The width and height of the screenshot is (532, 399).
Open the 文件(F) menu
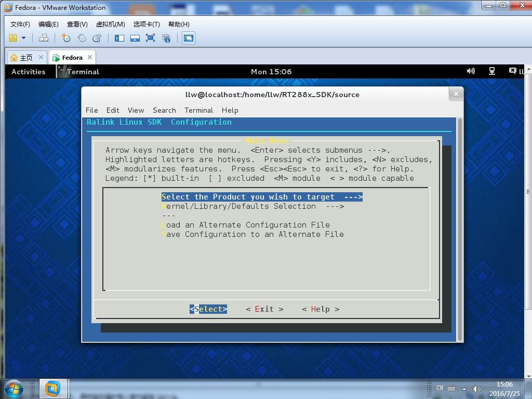pyautogui.click(x=20, y=24)
